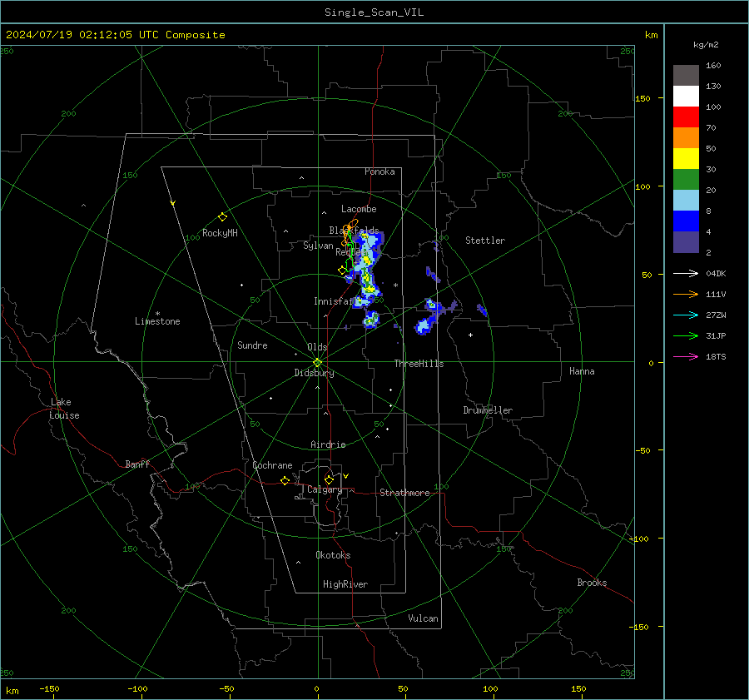Click the white plus marker north of Drumheller
Screen dimensions: 749x700
point(470,335)
